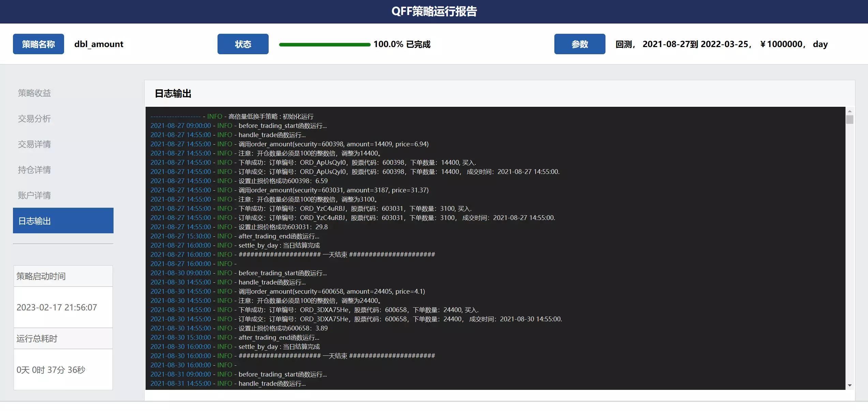Click the 参数 button
Screen dimensions: 868x411
(x=580, y=44)
